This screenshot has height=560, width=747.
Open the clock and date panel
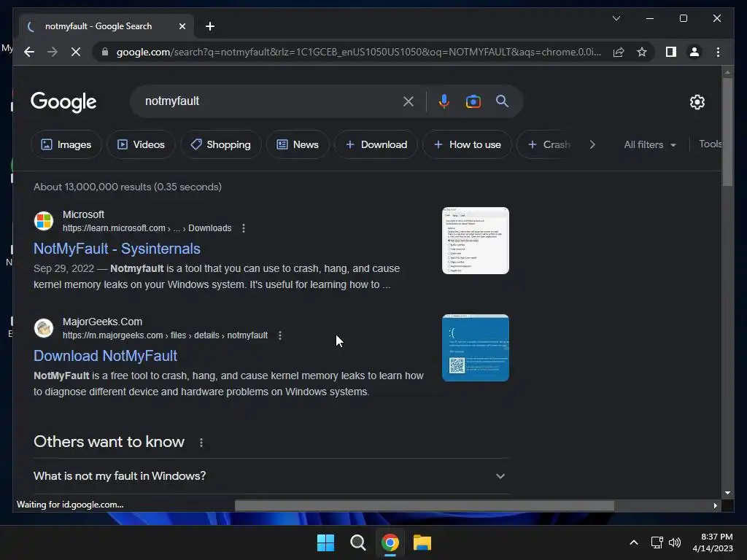coord(713,542)
